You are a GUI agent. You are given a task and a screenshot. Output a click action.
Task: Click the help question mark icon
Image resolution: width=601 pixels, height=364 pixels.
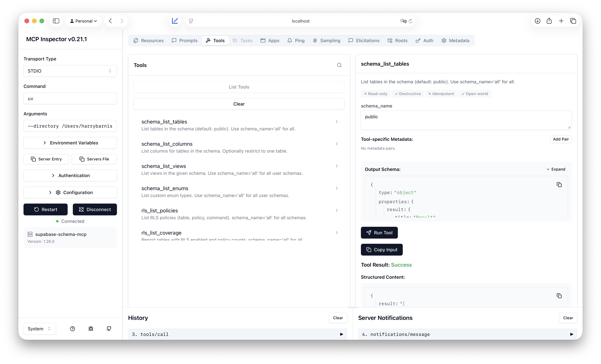coord(73,329)
